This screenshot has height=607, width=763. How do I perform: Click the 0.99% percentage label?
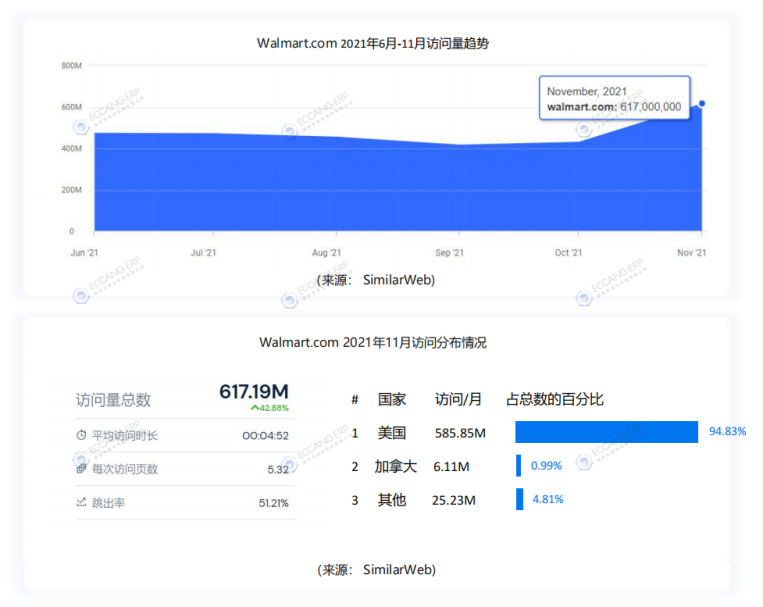[546, 466]
